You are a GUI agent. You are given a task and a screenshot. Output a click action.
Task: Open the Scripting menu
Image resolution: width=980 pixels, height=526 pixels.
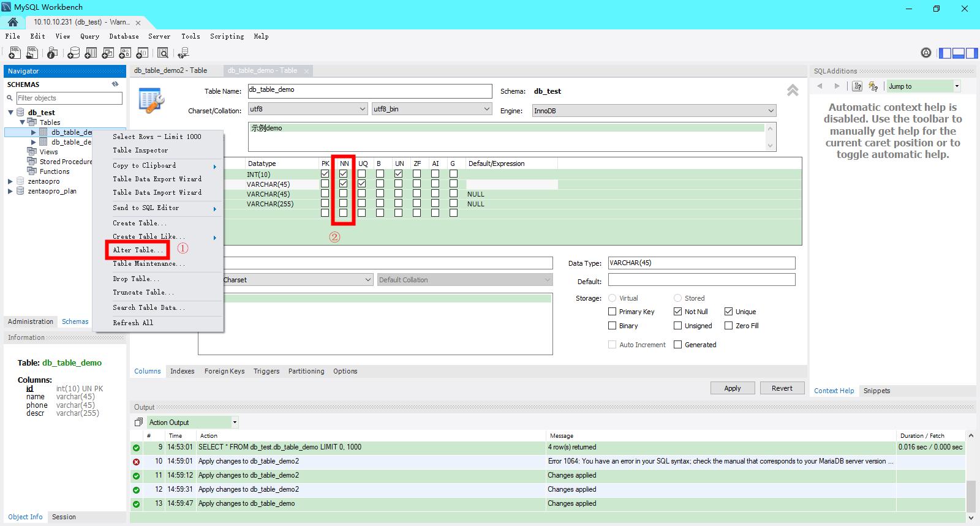click(227, 36)
